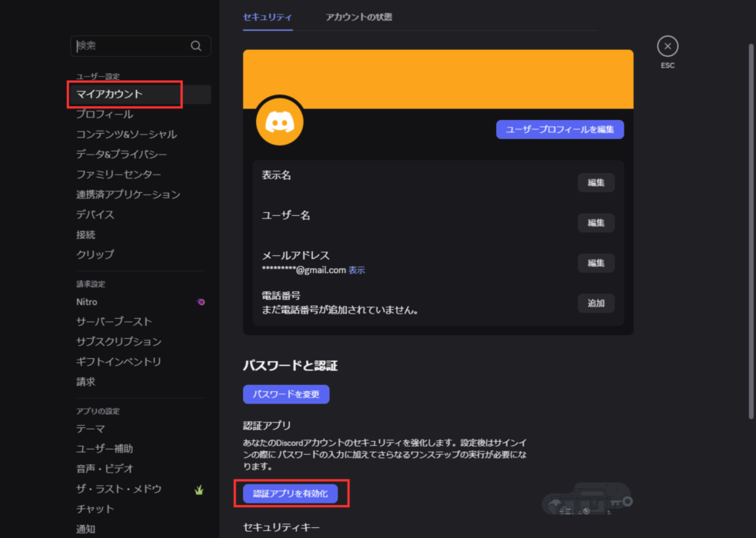The image size is (756, 538).
Task: Click the page vertical scrollbar
Action: (751, 231)
